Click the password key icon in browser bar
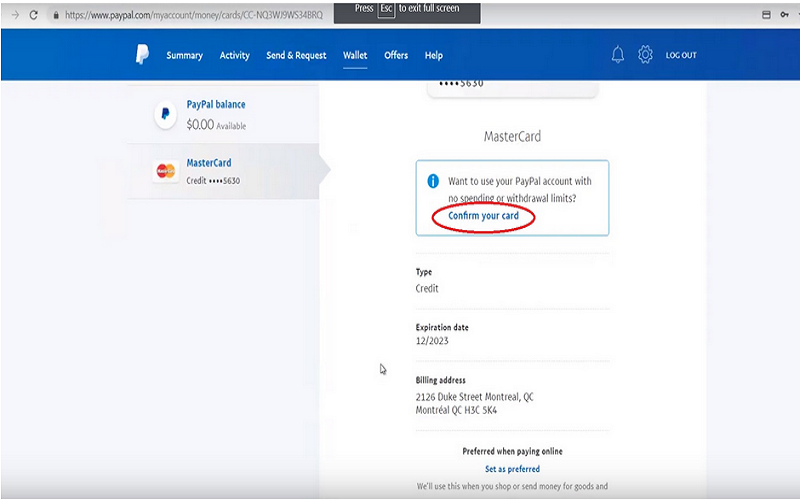 coord(785,15)
